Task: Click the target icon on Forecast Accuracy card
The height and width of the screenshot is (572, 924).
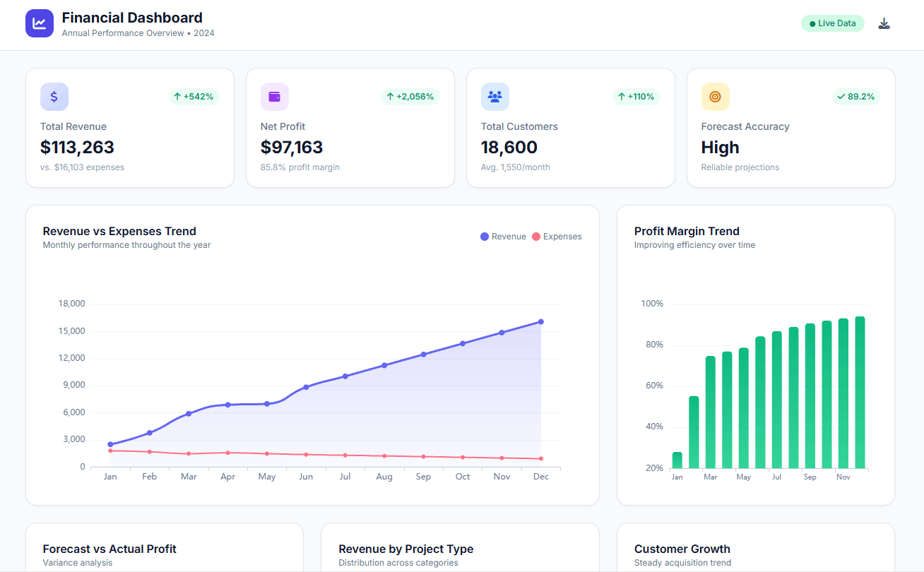Action: (x=716, y=97)
